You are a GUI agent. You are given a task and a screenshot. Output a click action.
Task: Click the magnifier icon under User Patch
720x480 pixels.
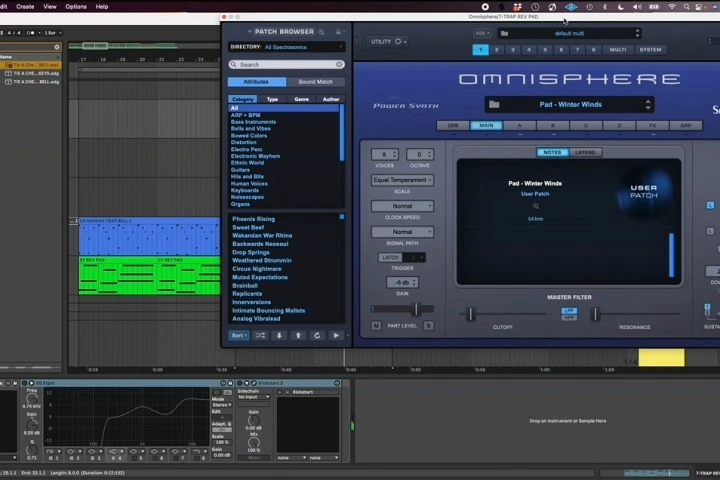click(x=535, y=206)
